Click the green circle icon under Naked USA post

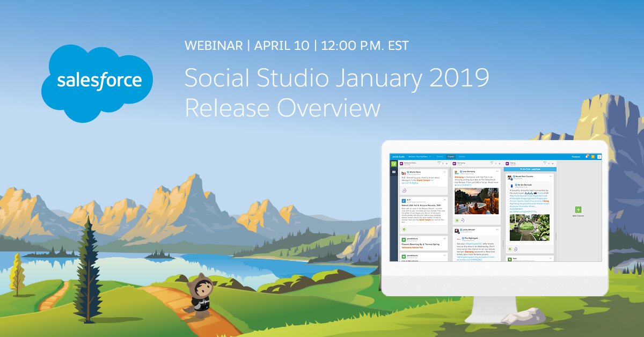pos(404,229)
